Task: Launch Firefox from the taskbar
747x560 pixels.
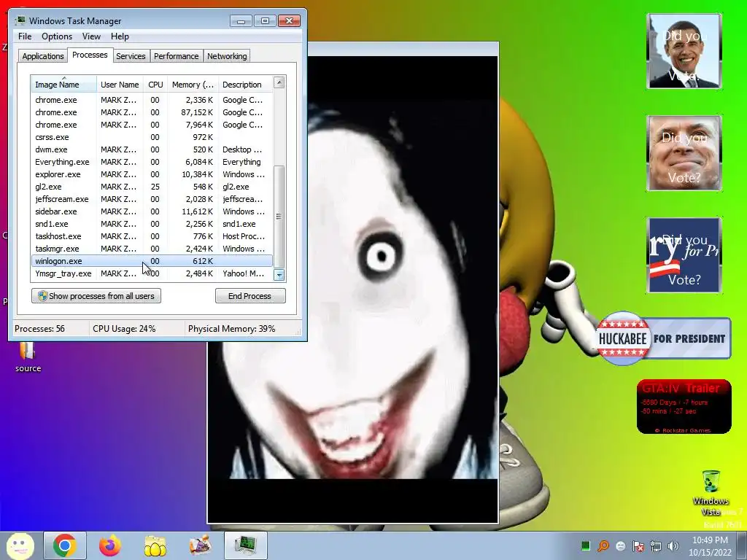Action: pos(110,545)
